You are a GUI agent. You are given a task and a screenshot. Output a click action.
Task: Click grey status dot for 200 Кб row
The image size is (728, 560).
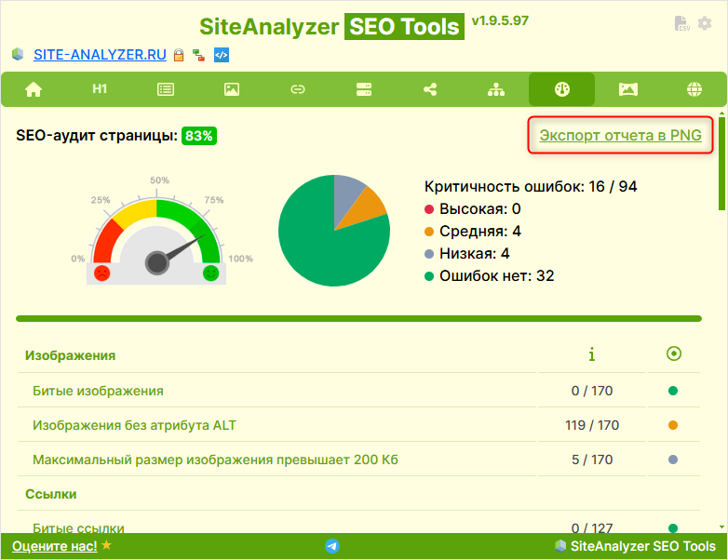tap(673, 460)
